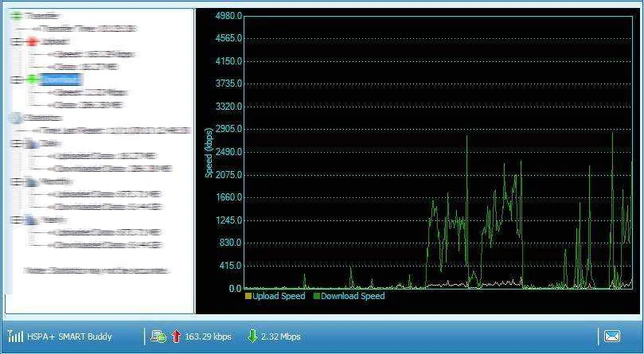Collapse the Monthly statistics tree node
Viewport: 644px width, 354px height.
coord(14,181)
